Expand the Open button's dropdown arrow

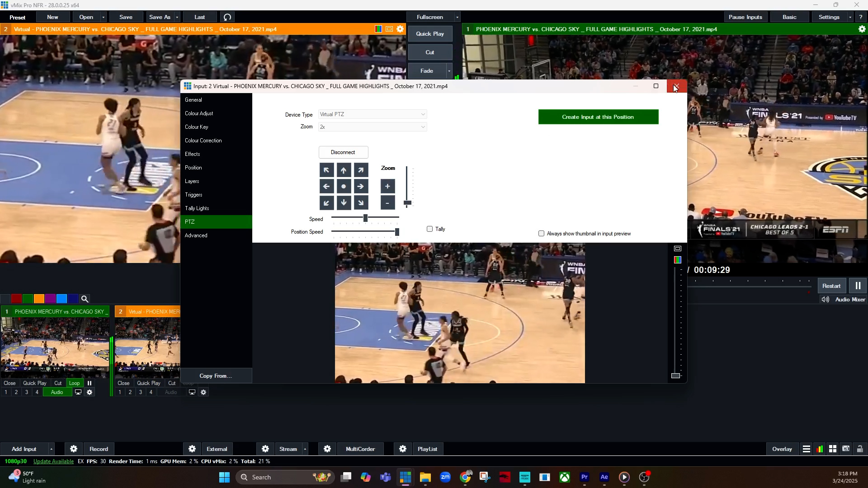click(104, 17)
